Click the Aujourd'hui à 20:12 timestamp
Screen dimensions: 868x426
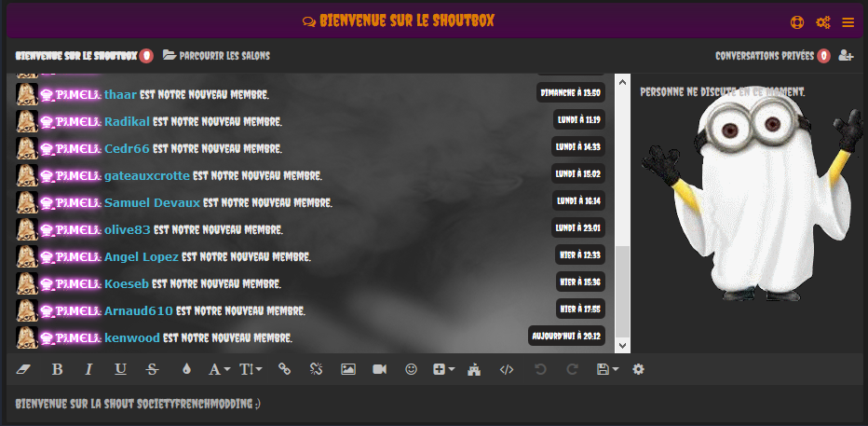(566, 336)
